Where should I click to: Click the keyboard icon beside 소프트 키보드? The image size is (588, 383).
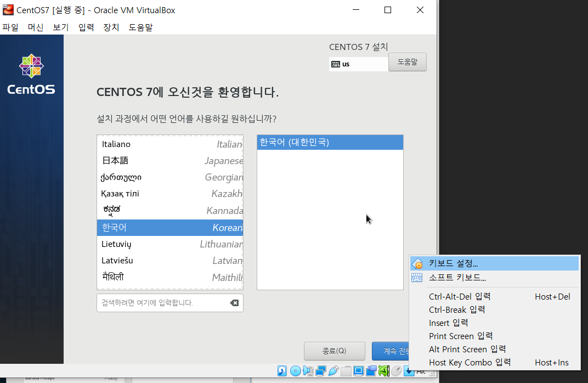coord(417,278)
